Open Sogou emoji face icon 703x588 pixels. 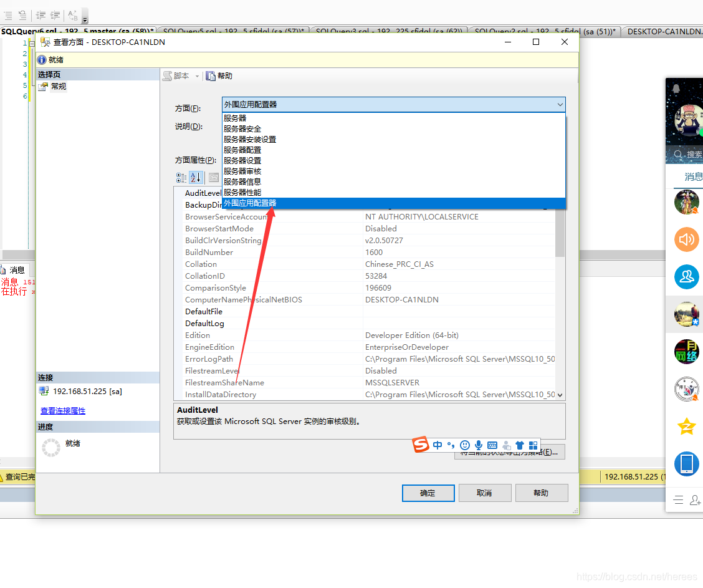(x=465, y=445)
